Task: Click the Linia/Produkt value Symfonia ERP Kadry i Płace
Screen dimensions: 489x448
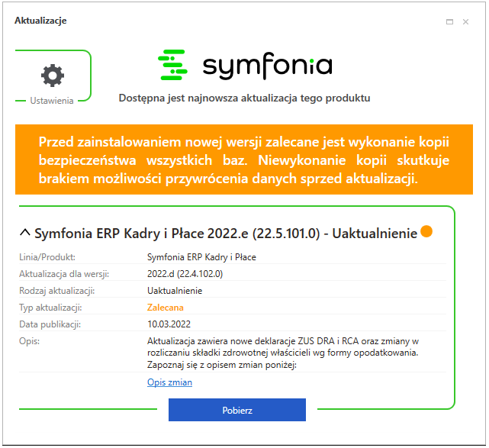Action: pyautogui.click(x=201, y=257)
